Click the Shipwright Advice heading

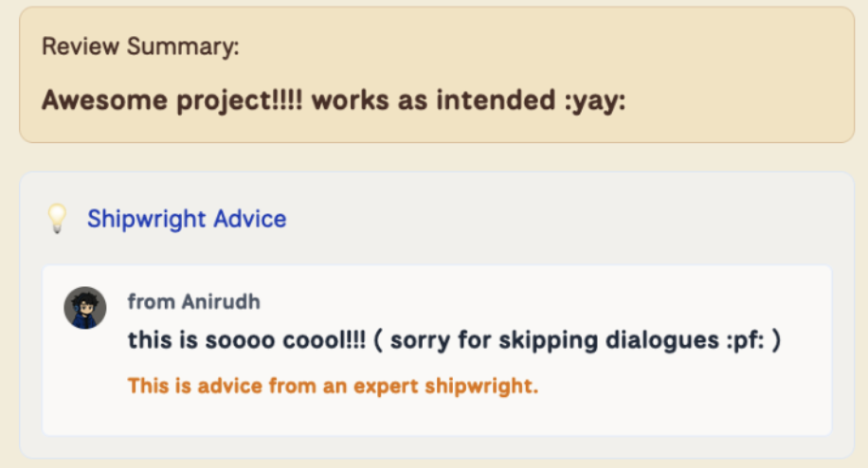pyautogui.click(x=187, y=220)
